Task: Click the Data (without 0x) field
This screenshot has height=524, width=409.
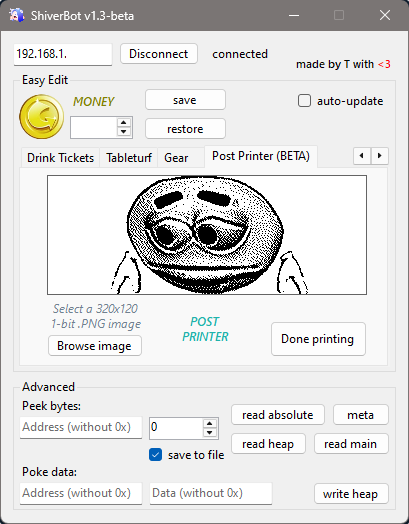Action: pos(211,494)
